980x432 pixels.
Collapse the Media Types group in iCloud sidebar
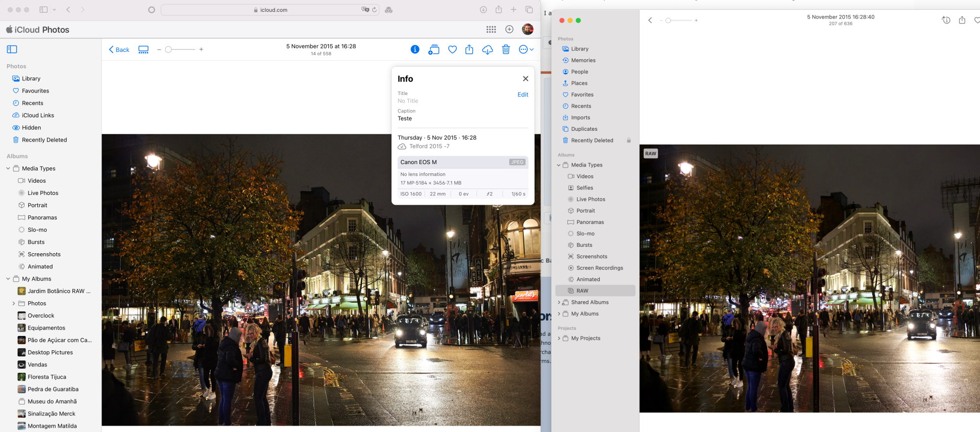coord(8,168)
